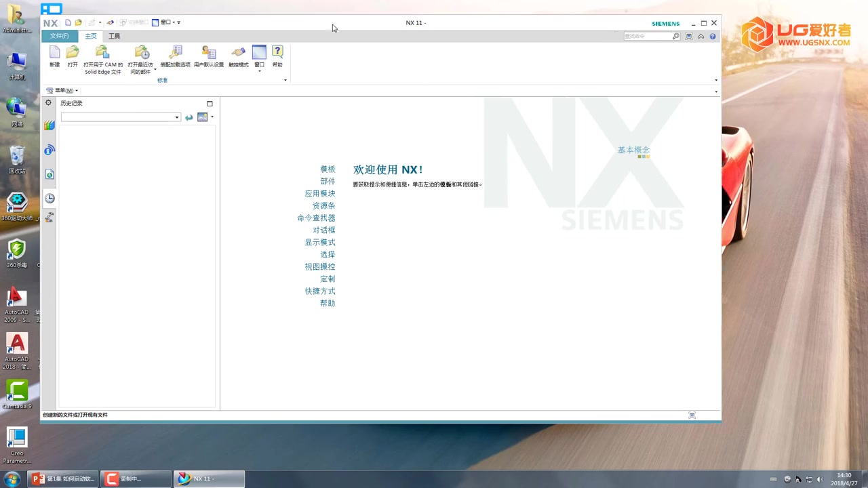Open the history panel combo box dropdown
This screenshot has height=488, width=868.
tap(177, 117)
